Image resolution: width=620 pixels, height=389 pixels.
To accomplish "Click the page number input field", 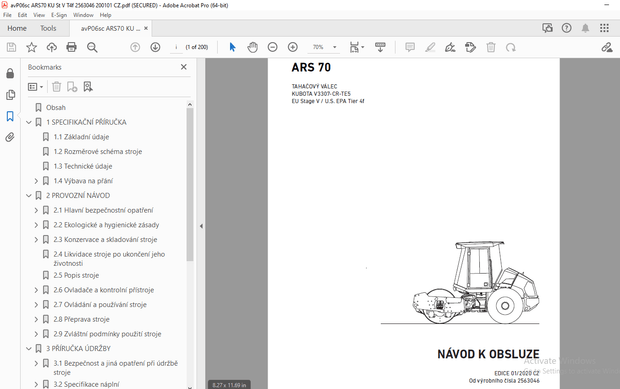I will pyautogui.click(x=176, y=47).
